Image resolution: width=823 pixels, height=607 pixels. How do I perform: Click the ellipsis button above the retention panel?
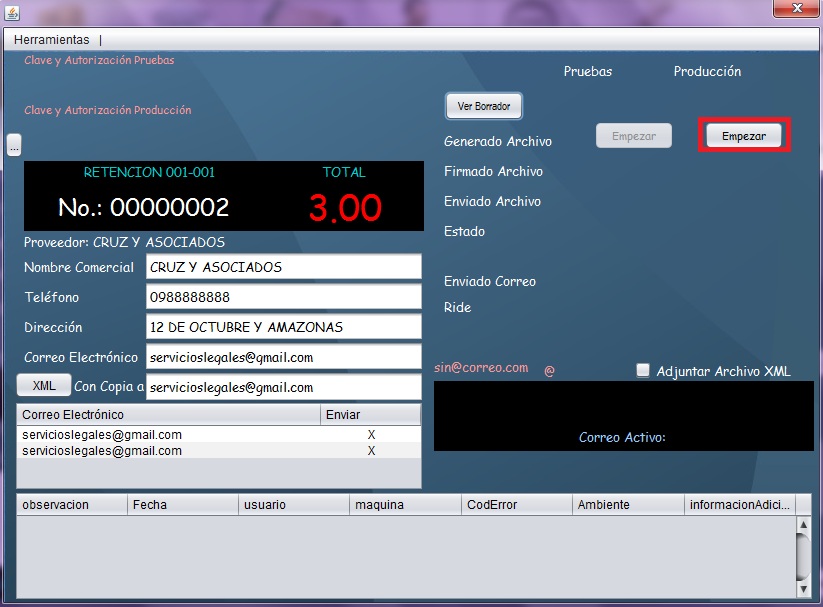tap(14, 146)
